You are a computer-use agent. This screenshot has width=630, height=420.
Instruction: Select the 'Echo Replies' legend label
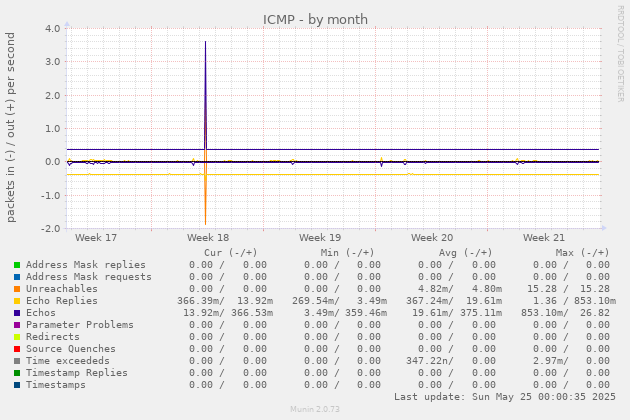[62, 301]
